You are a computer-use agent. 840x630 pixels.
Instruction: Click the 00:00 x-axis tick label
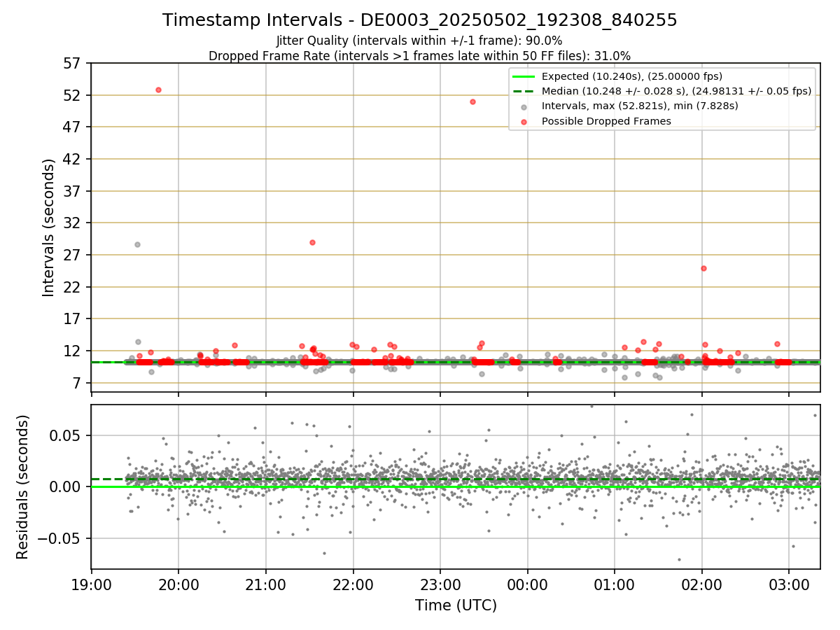[x=528, y=584]
